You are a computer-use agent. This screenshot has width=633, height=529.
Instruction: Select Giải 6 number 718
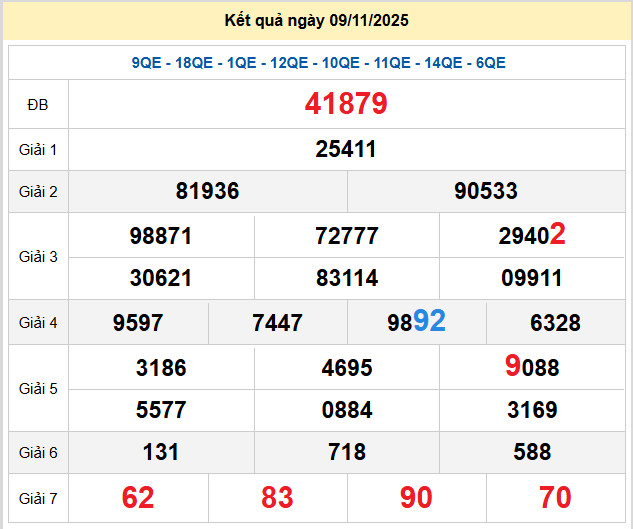pyautogui.click(x=346, y=452)
